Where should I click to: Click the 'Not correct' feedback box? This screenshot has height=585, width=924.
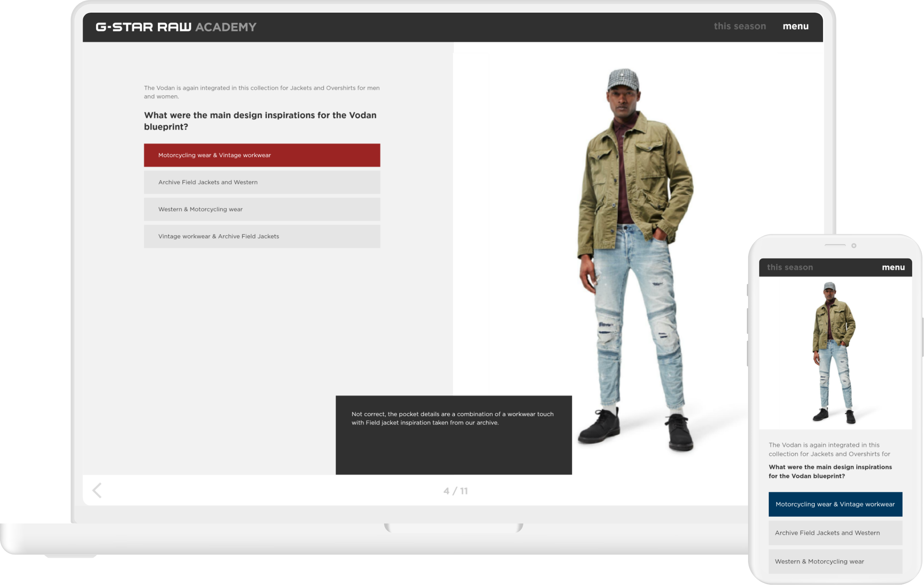[453, 434]
